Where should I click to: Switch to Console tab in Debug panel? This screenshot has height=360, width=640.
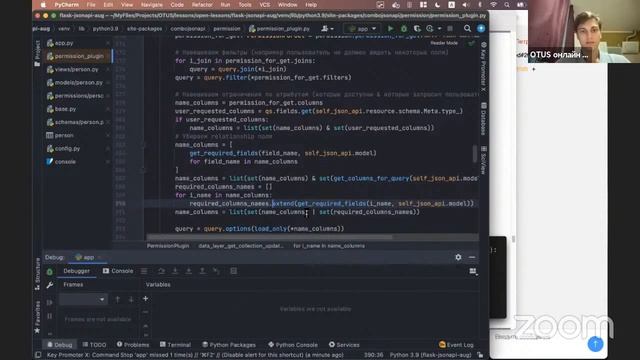tap(118, 271)
